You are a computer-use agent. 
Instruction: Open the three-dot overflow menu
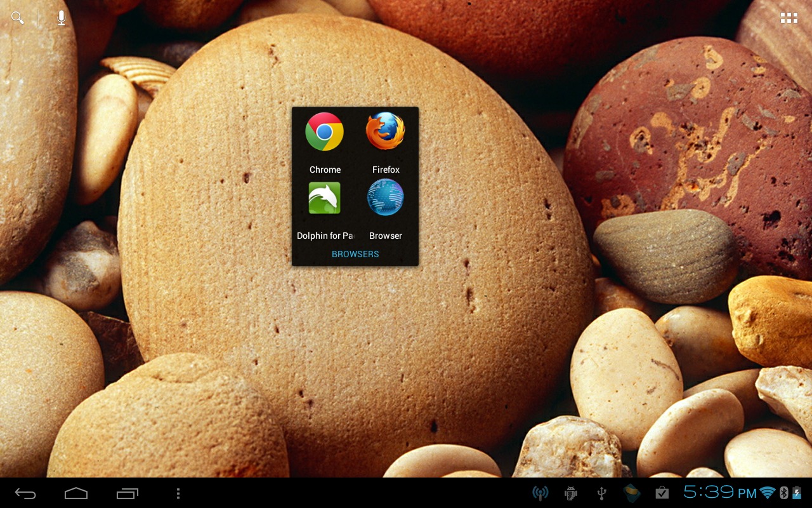(x=178, y=493)
